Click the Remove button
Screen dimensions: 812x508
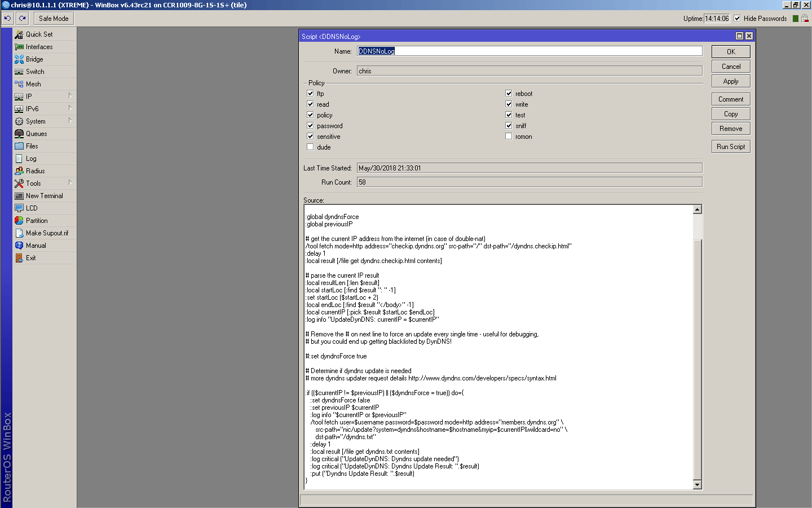731,128
